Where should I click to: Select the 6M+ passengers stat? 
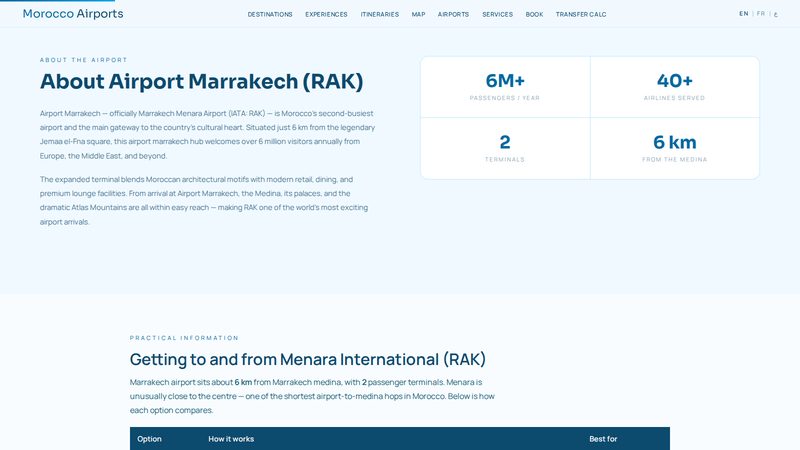click(x=505, y=87)
